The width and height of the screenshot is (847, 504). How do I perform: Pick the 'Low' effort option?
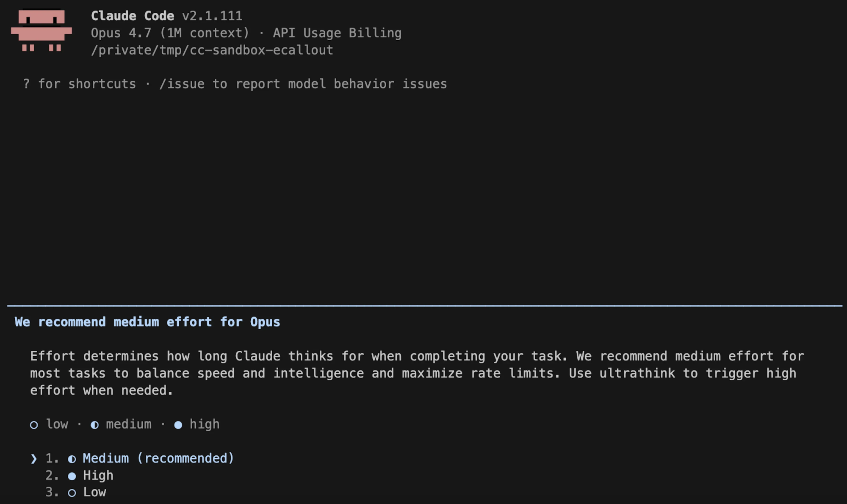[x=94, y=492]
